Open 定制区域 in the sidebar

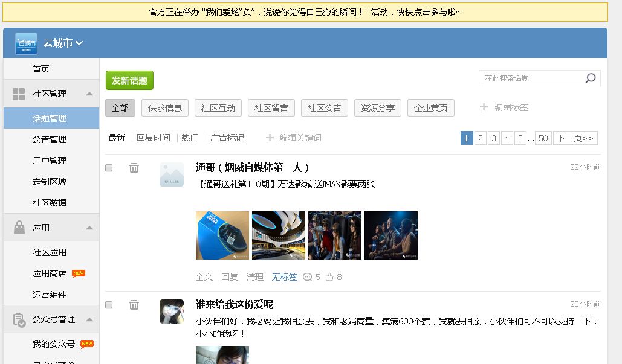[50, 182]
